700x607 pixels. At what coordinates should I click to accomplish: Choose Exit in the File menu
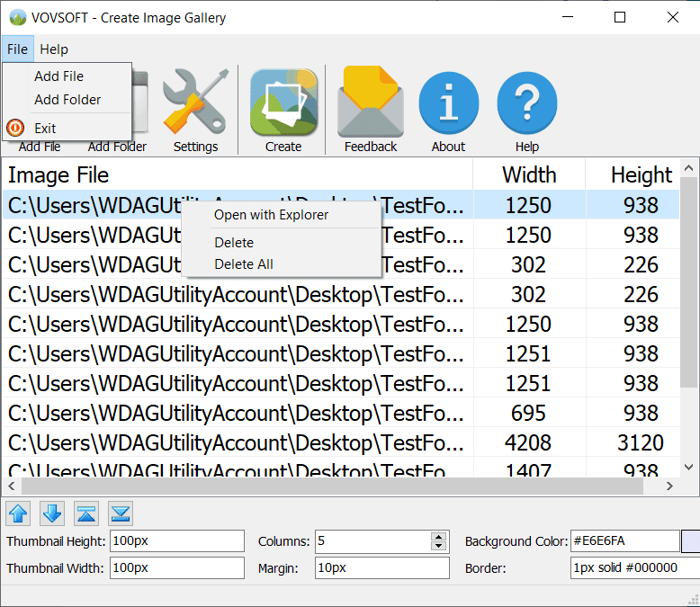45,129
